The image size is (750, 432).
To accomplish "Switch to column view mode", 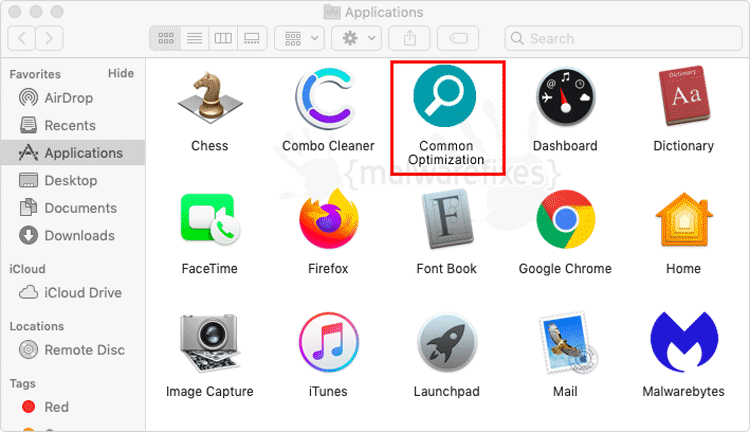I will (x=223, y=38).
